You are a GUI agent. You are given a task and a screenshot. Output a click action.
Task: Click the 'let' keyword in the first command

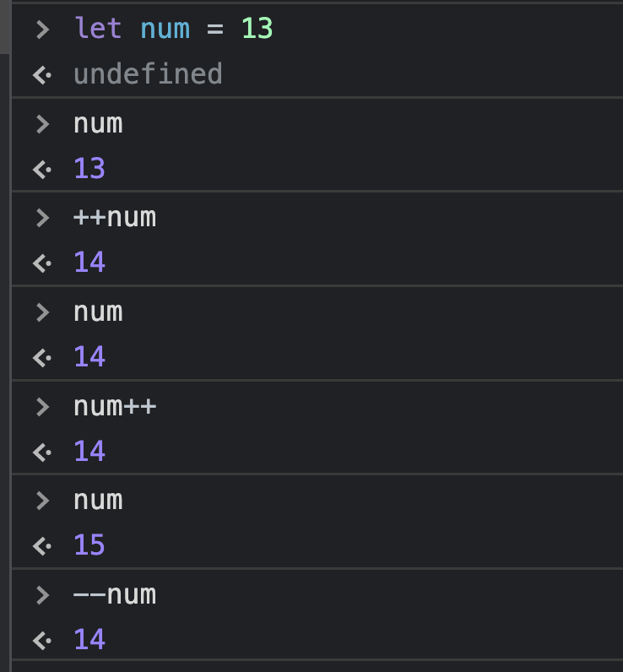coord(98,29)
